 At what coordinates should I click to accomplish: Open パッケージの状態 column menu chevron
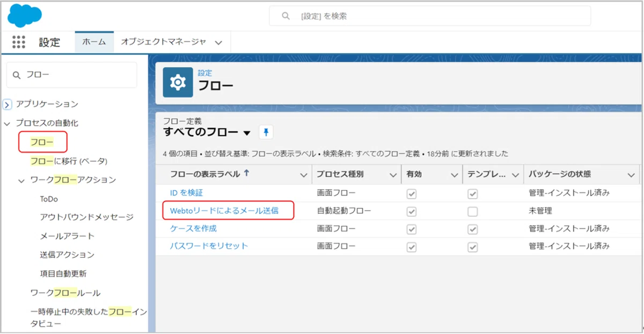pyautogui.click(x=631, y=174)
